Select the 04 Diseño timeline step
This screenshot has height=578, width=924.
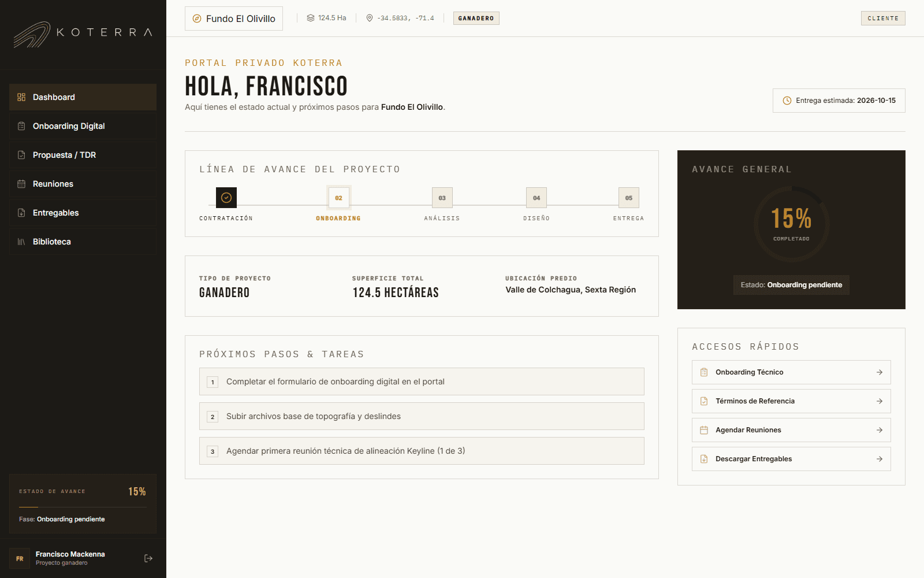point(536,198)
